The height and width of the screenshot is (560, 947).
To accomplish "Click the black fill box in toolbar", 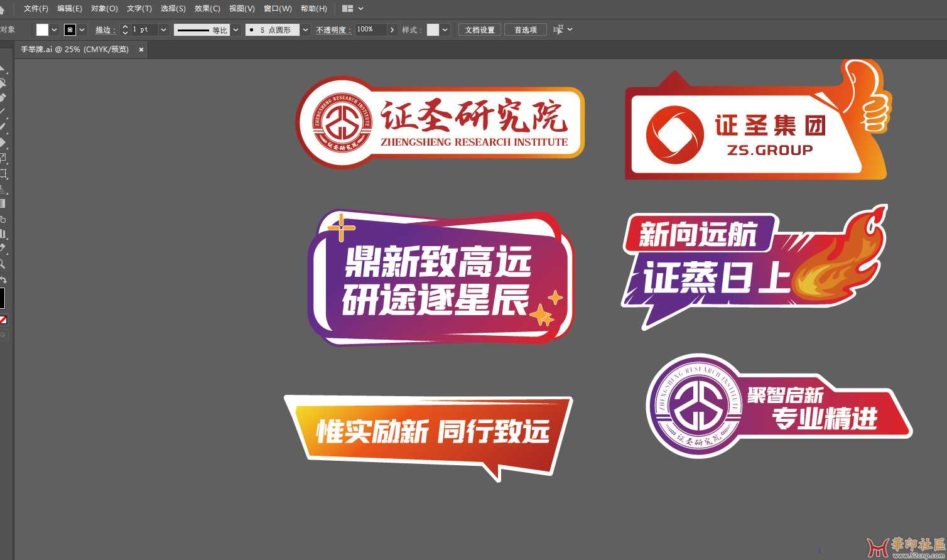I will pos(2,298).
